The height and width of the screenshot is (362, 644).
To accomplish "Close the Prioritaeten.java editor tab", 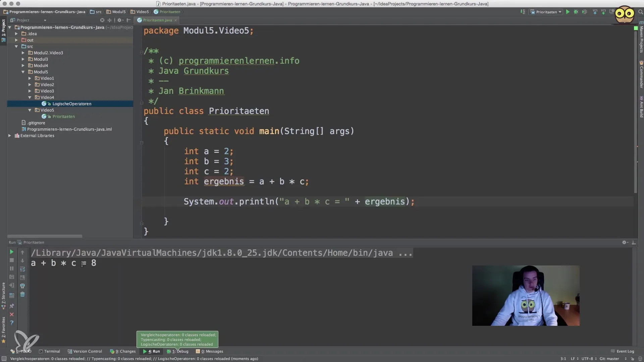I will [175, 20].
